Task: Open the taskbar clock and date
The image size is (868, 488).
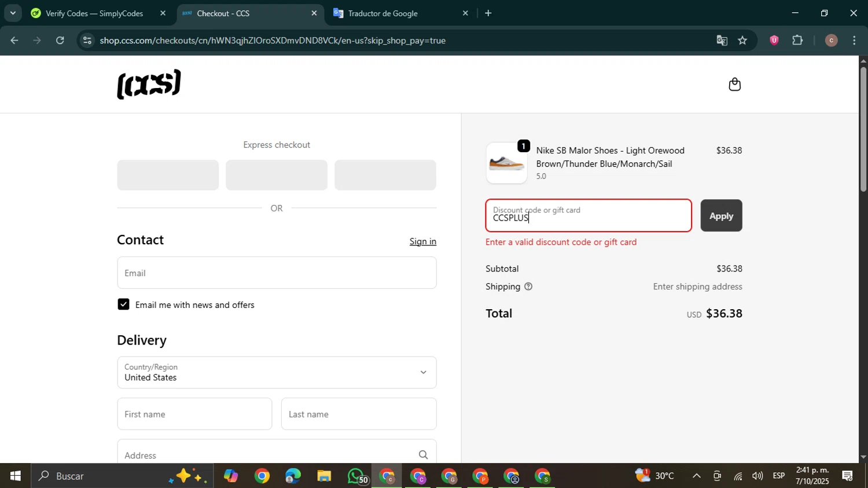Action: 812,476
